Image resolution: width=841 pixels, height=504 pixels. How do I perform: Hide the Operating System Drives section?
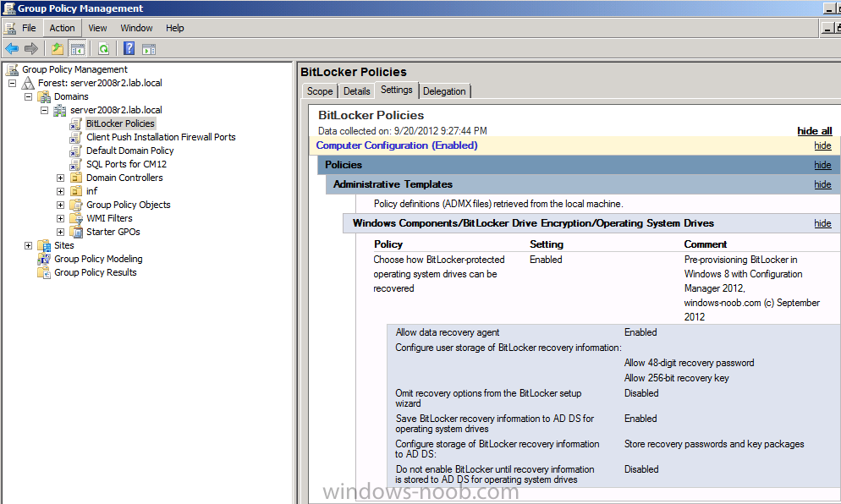point(822,223)
